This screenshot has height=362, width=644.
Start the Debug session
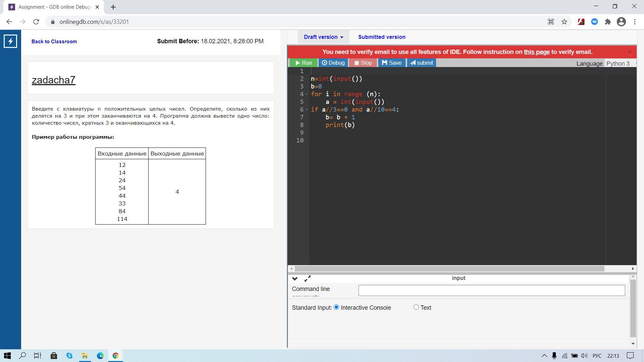[333, 63]
